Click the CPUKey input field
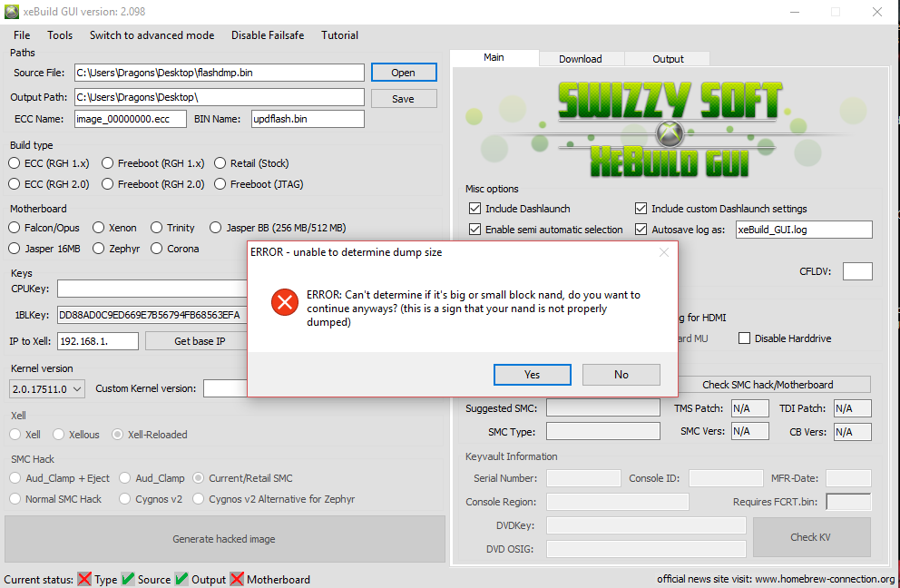 pos(152,289)
